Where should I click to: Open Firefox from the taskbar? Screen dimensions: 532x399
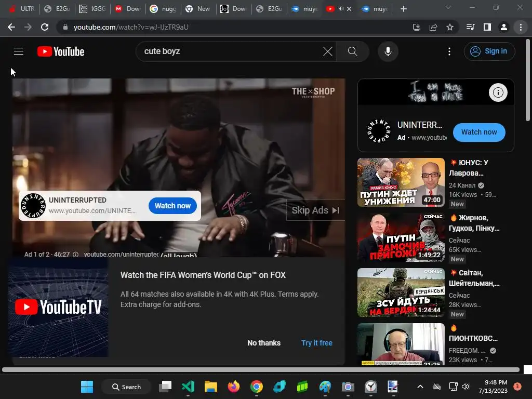(x=233, y=387)
